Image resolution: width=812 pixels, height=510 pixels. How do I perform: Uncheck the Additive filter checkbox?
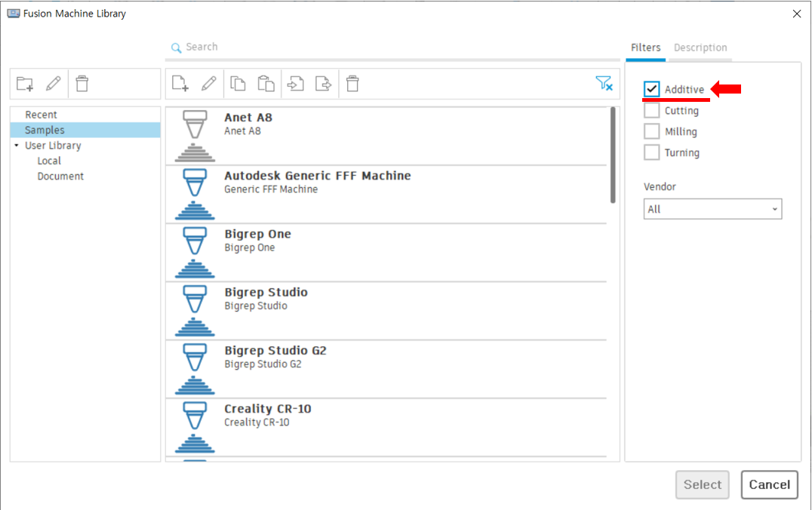[x=651, y=89]
